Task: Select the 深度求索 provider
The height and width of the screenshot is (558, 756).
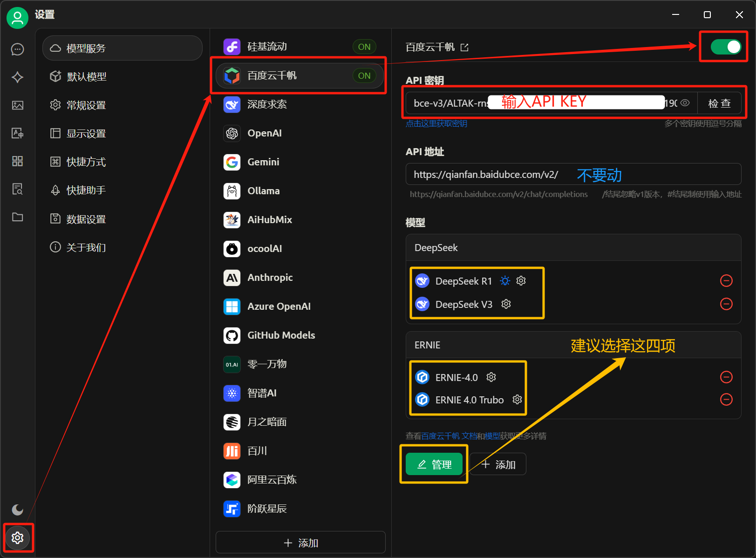Action: coord(300,104)
